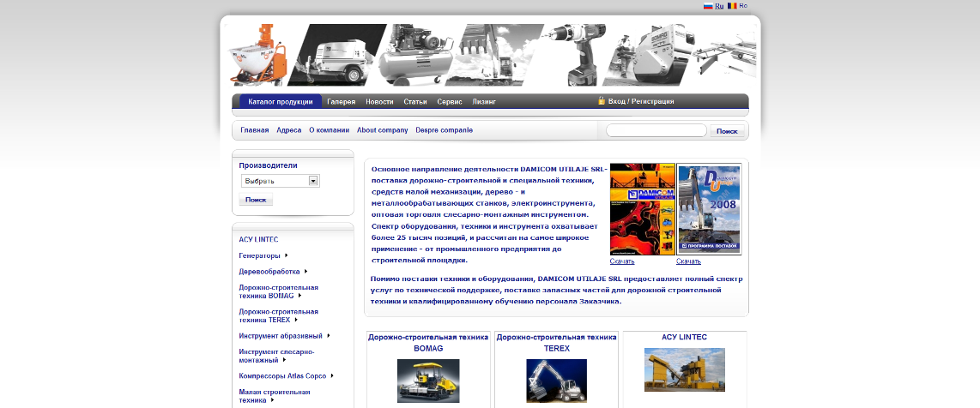Open the About company link
The height and width of the screenshot is (408, 980).
point(382,130)
